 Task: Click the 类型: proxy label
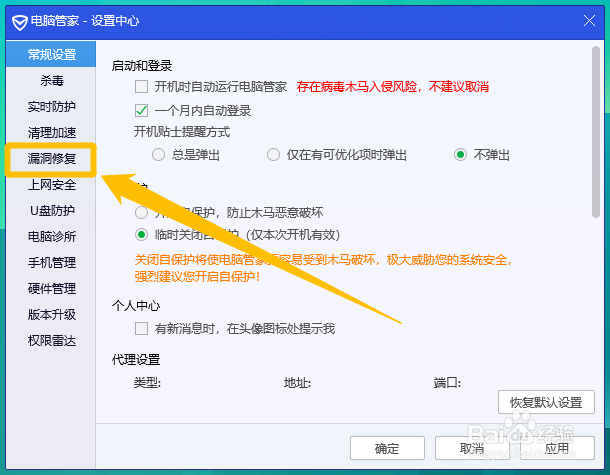[x=147, y=383]
